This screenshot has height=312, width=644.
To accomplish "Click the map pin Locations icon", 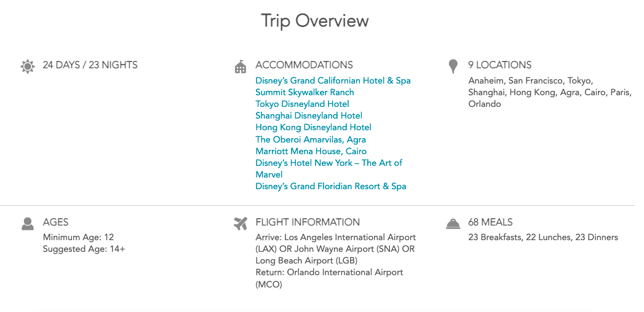I will point(453,66).
